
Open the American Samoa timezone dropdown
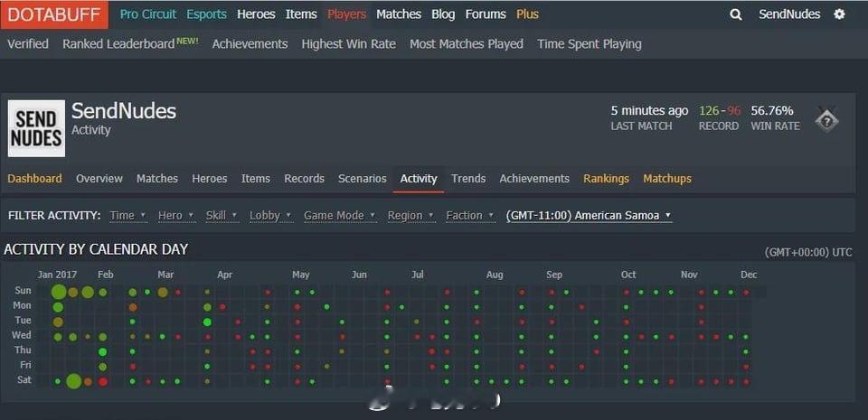coord(589,216)
